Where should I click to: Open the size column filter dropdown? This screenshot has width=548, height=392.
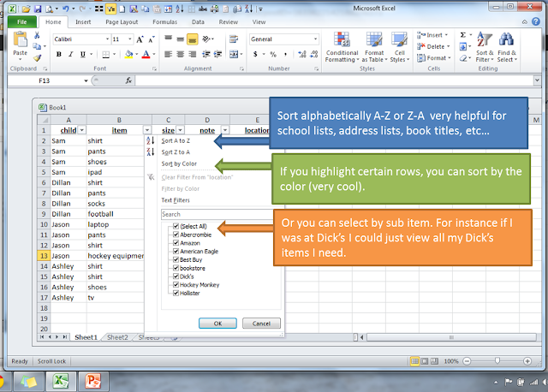point(181,130)
